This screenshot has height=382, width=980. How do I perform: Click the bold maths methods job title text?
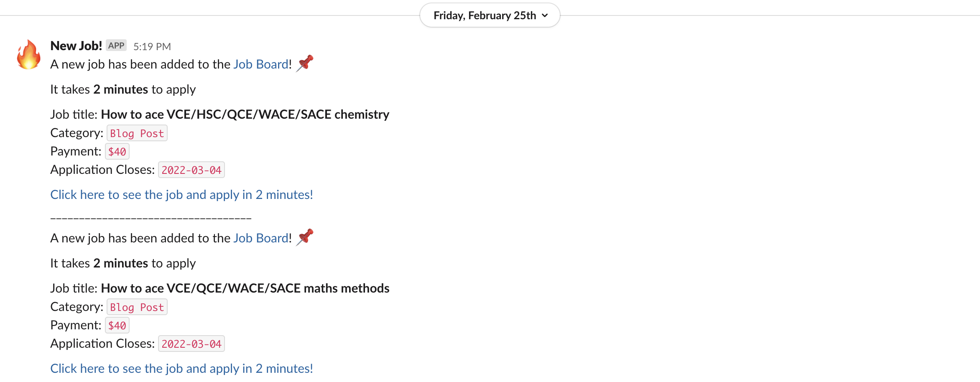tap(245, 288)
